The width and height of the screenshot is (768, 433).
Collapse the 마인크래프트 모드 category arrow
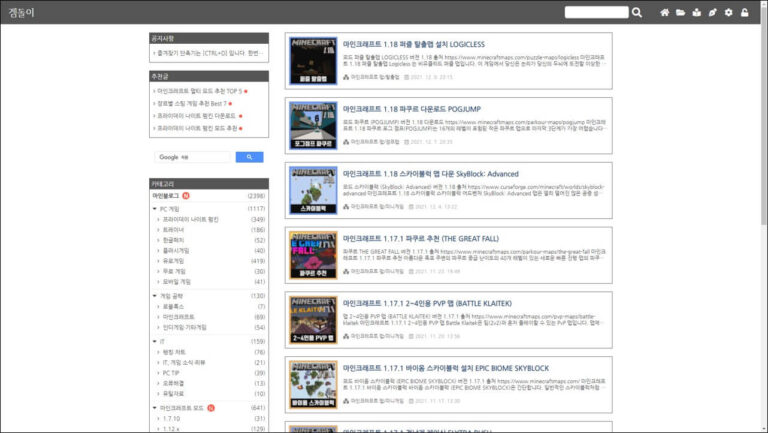[155, 408]
